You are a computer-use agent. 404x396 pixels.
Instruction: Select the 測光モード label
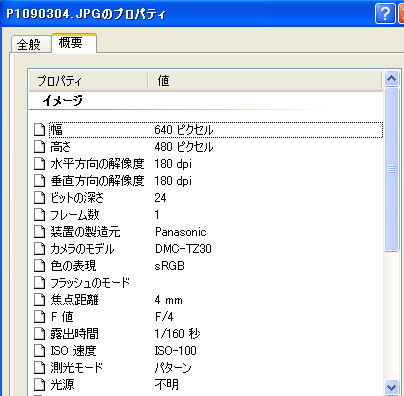(77, 368)
